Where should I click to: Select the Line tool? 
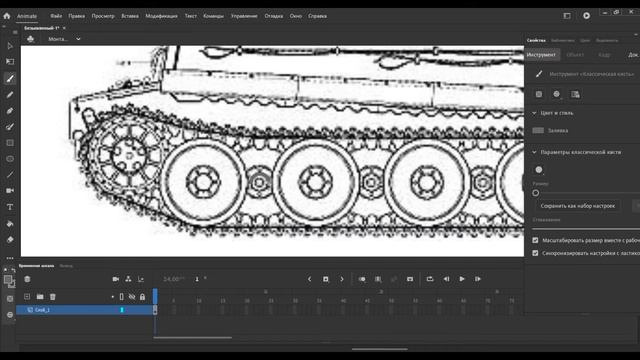[10, 175]
